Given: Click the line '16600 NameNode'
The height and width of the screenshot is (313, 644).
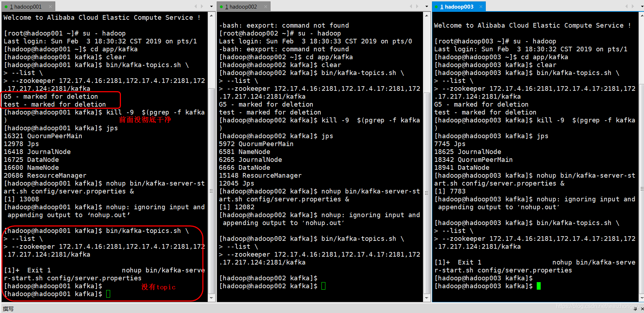Looking at the screenshot, I should tap(31, 168).
